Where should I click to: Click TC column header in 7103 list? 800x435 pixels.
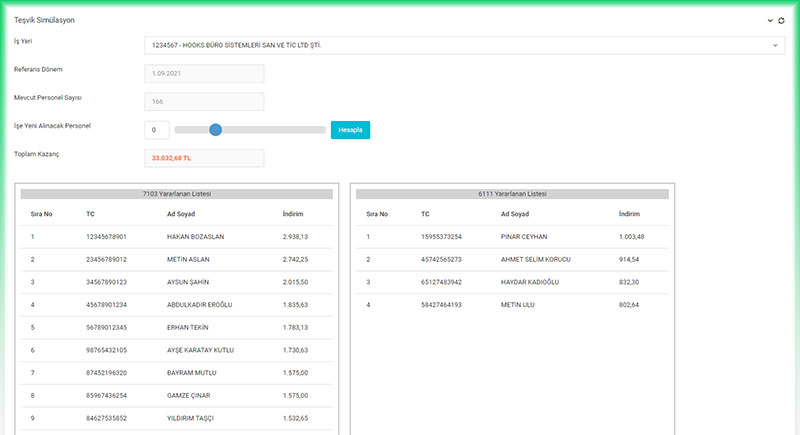pyautogui.click(x=91, y=214)
